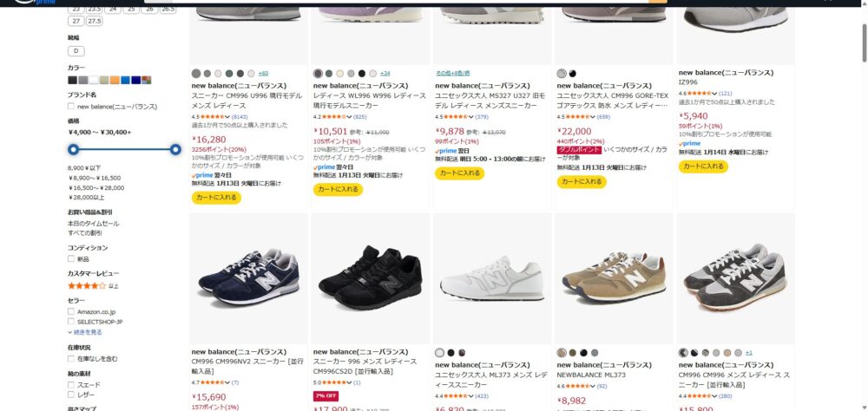The image size is (868, 411).
Task: Select the black color filter swatch
Action: [73, 80]
